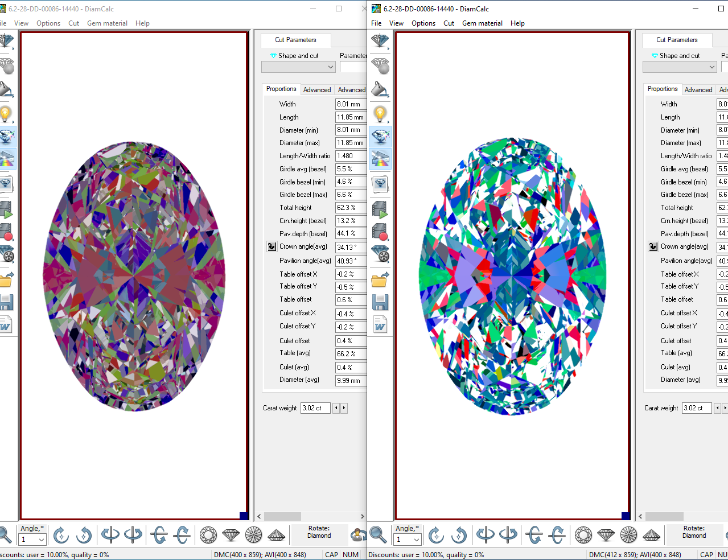This screenshot has height=560, width=728.
Task: Open the Cut menu in left window
Action: (x=73, y=23)
